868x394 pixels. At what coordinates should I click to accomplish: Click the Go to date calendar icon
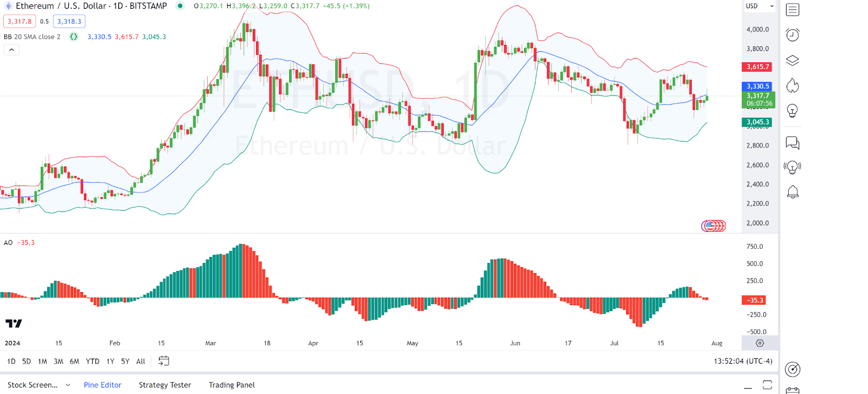coord(164,361)
